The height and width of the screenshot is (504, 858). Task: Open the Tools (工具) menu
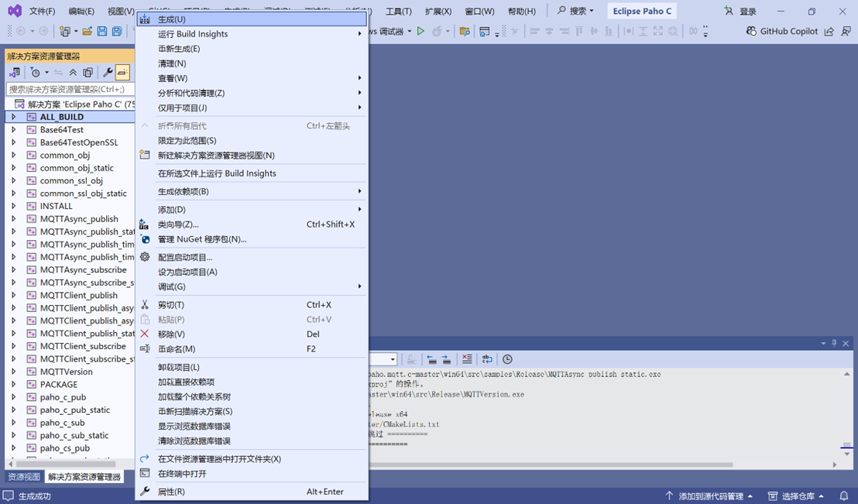(x=398, y=11)
